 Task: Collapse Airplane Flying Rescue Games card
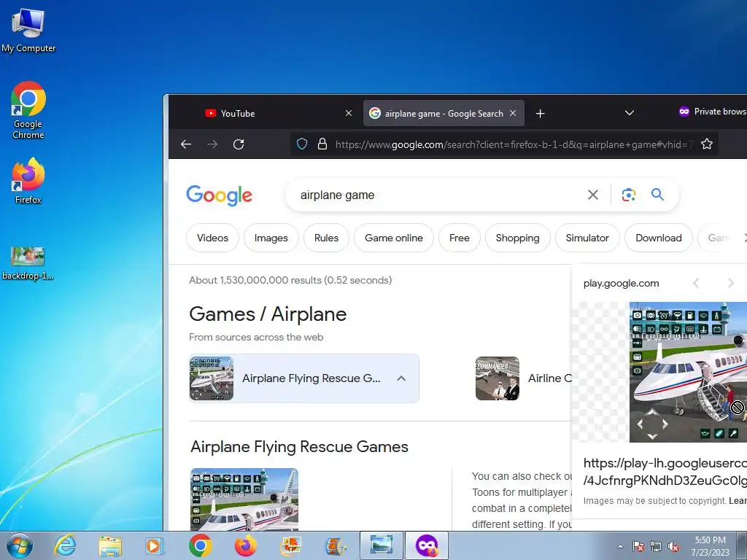(x=401, y=378)
